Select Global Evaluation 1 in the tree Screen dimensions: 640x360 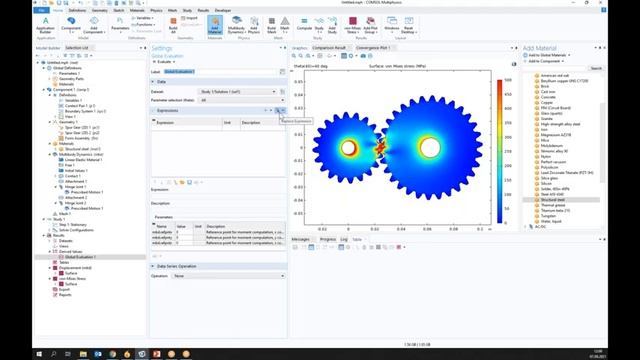point(80,257)
